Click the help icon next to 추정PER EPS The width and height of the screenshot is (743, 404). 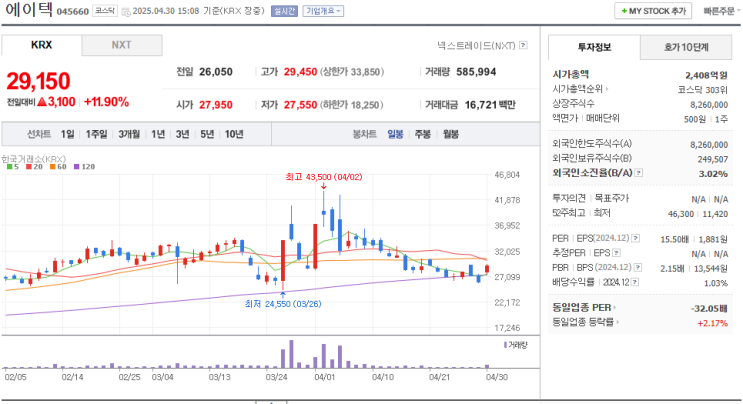tap(616, 253)
